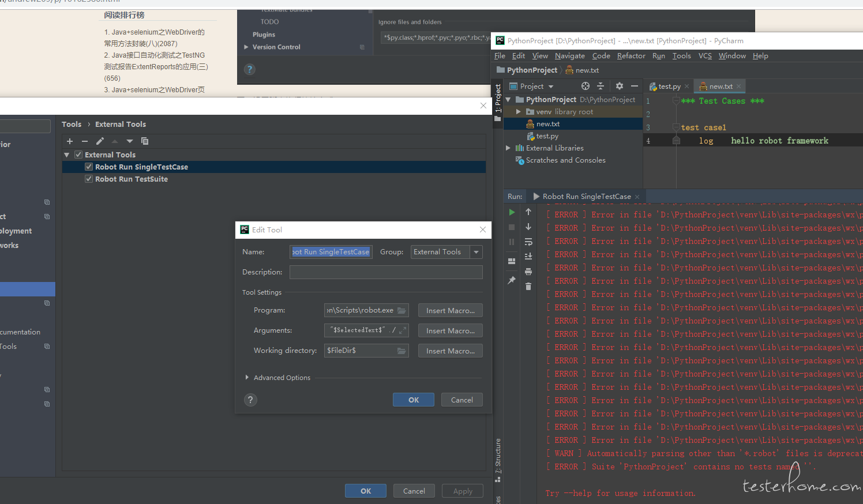Open the Group dropdown in Edit Tool
The width and height of the screenshot is (863, 504).
pos(476,252)
